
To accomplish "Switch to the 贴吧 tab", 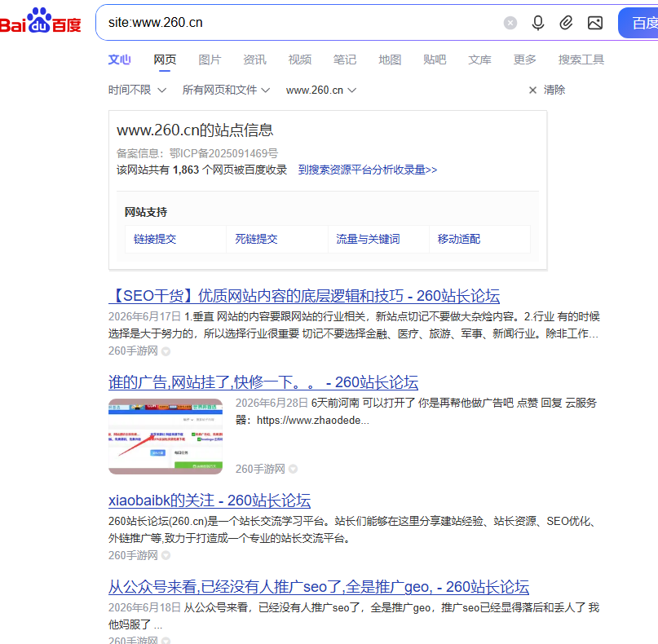I will (435, 60).
